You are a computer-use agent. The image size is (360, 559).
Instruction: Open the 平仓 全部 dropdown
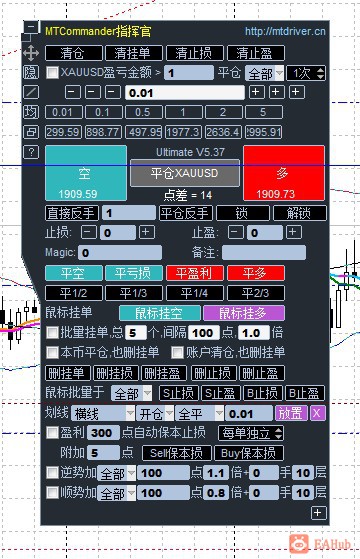(264, 73)
